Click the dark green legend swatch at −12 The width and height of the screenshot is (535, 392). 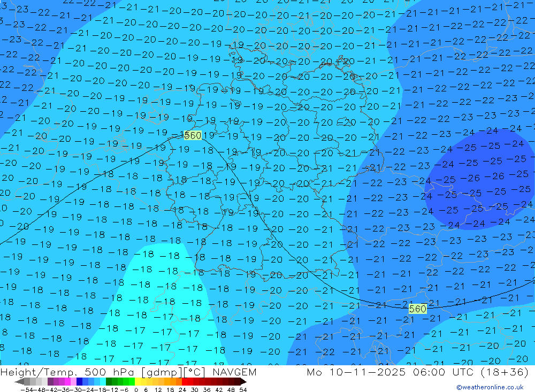(x=109, y=381)
